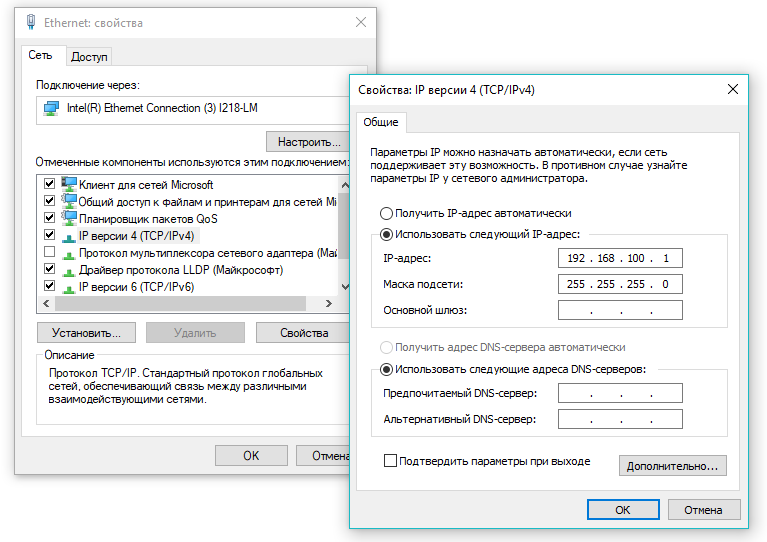
Task: Enable the multiplexor protocol checkbox
Action: (49, 253)
